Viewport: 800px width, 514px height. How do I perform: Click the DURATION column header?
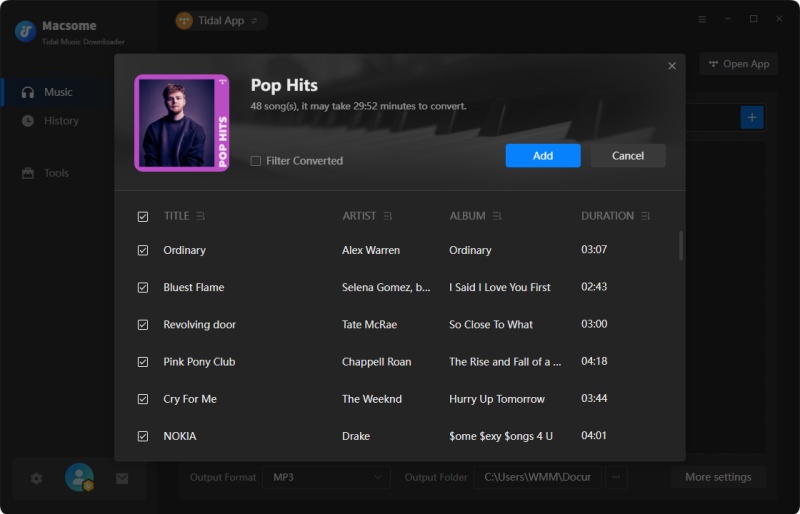click(x=607, y=216)
